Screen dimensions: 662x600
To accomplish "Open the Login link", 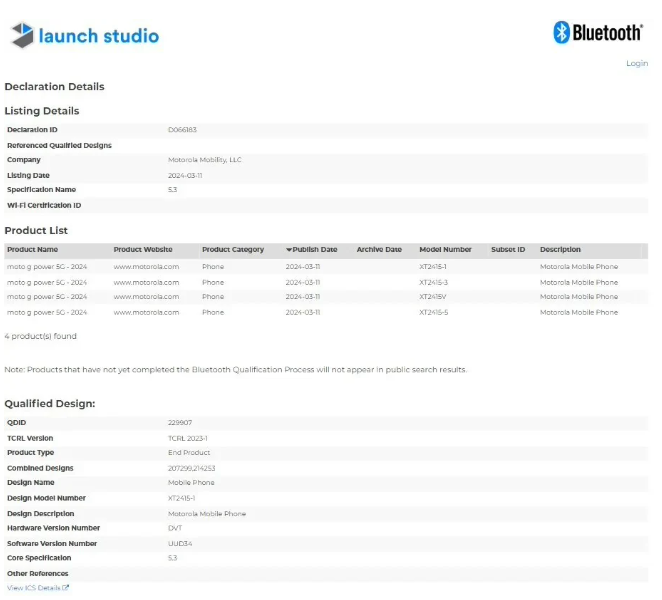I will pos(636,63).
